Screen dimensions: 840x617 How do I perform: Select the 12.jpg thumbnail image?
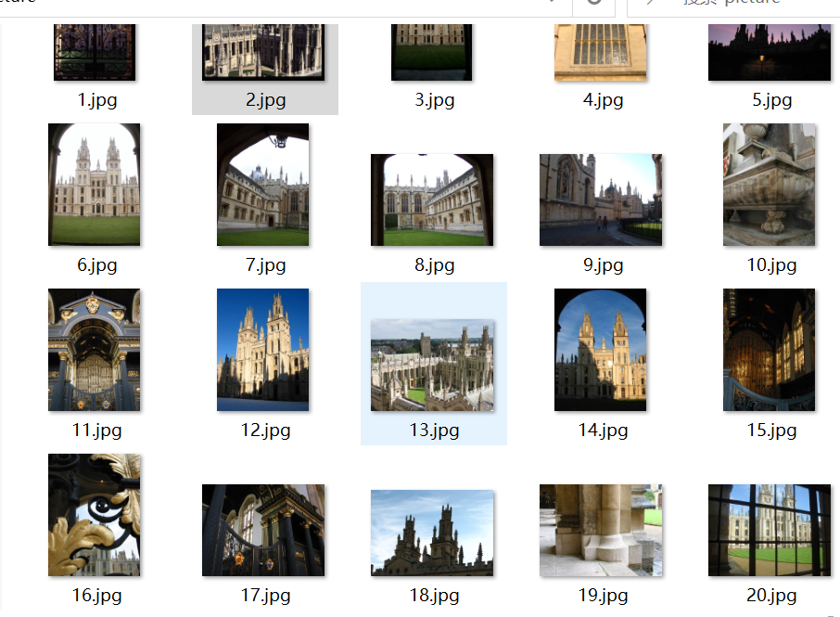263,350
